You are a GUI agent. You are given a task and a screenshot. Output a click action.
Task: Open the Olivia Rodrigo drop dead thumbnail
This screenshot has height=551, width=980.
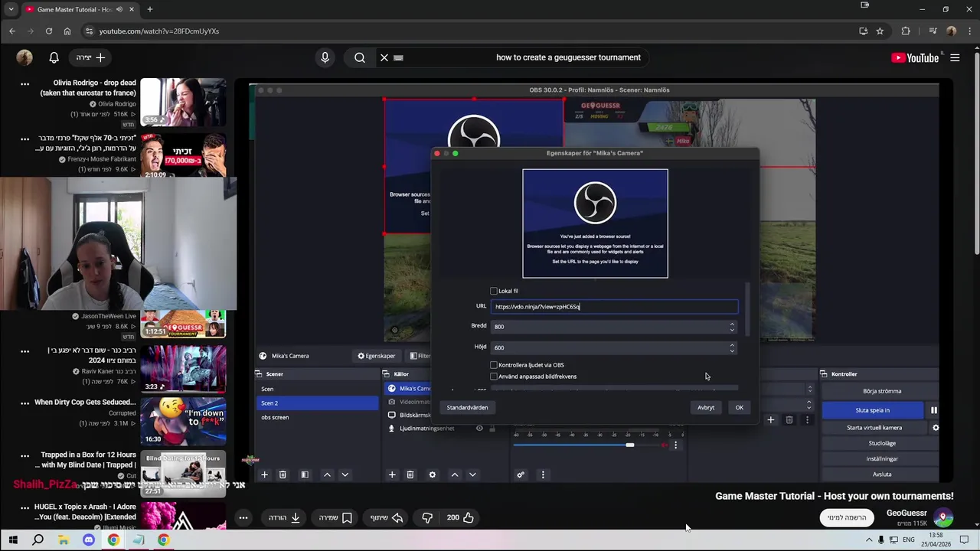point(183,102)
